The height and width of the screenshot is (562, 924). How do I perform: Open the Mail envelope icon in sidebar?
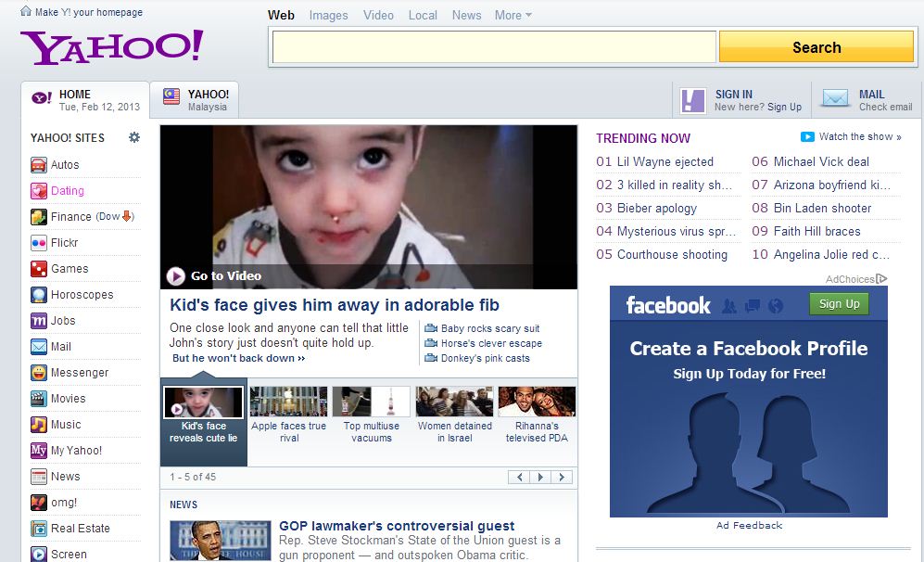coord(39,347)
